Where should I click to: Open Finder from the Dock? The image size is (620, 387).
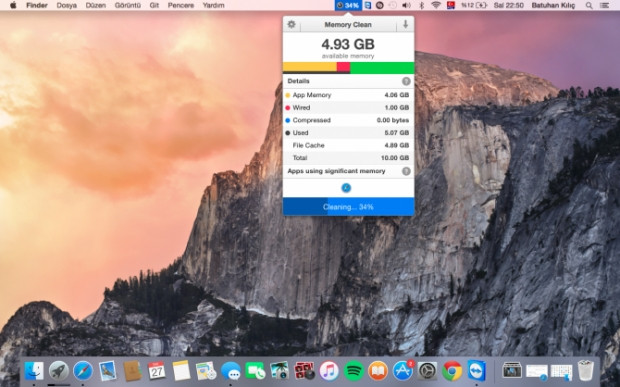click(34, 371)
